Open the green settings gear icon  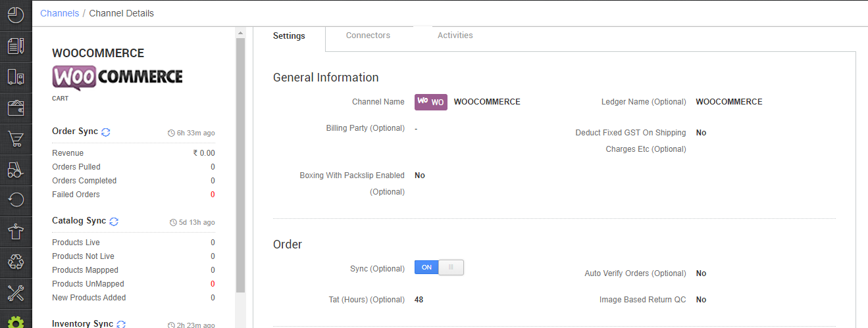coord(16,322)
